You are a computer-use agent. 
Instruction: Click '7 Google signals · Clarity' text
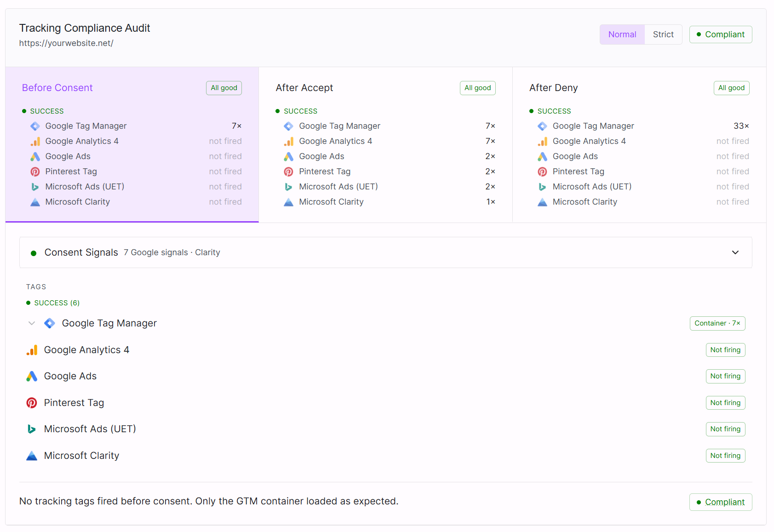(x=172, y=252)
